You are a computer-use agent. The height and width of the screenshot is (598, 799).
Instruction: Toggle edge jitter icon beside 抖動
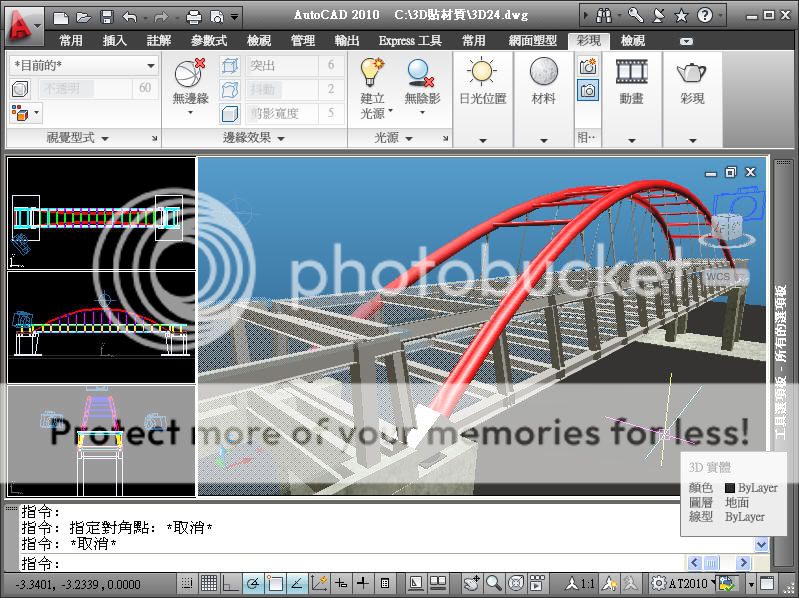(x=230, y=90)
